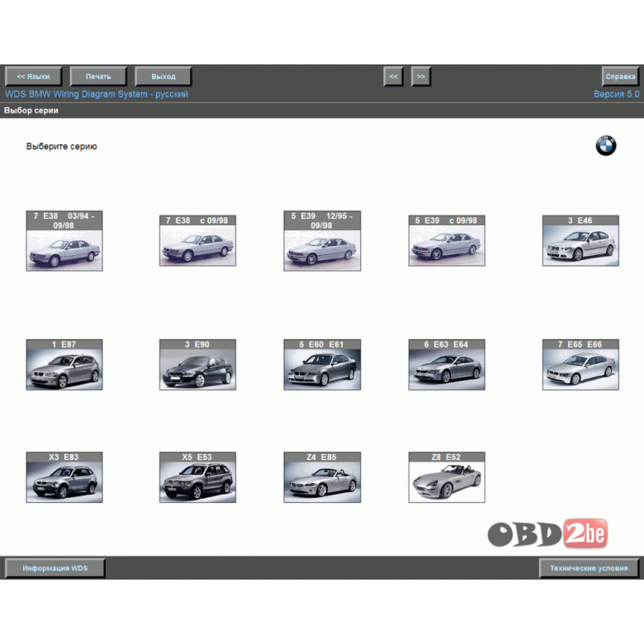The width and height of the screenshot is (644, 644).
Task: Select the 7 E38 с 09/98 series
Action: click(x=197, y=241)
